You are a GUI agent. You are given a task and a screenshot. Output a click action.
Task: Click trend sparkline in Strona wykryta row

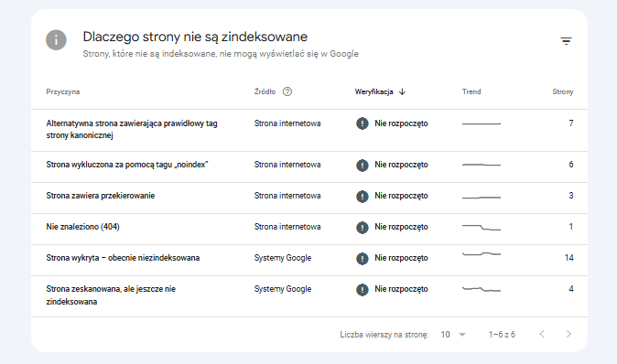(x=482, y=254)
